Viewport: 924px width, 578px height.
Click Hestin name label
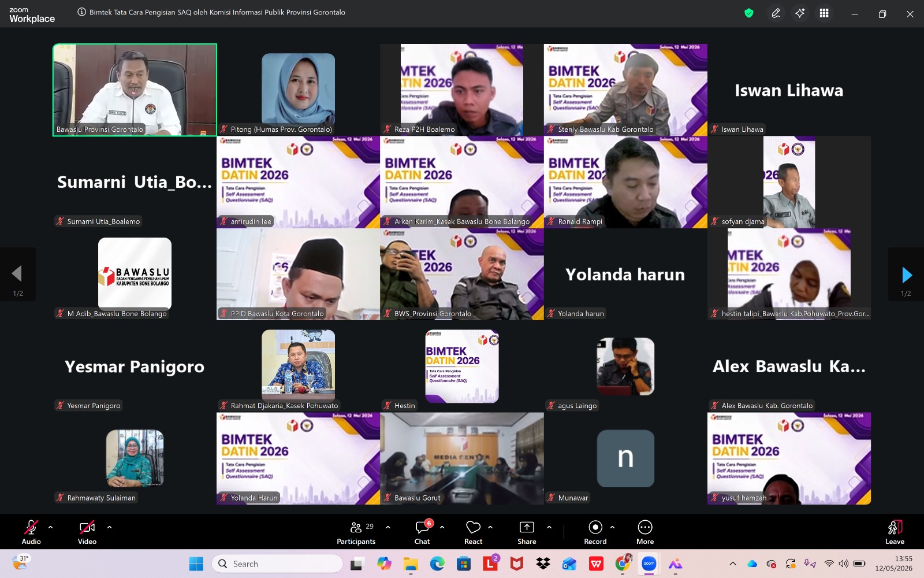click(x=404, y=406)
